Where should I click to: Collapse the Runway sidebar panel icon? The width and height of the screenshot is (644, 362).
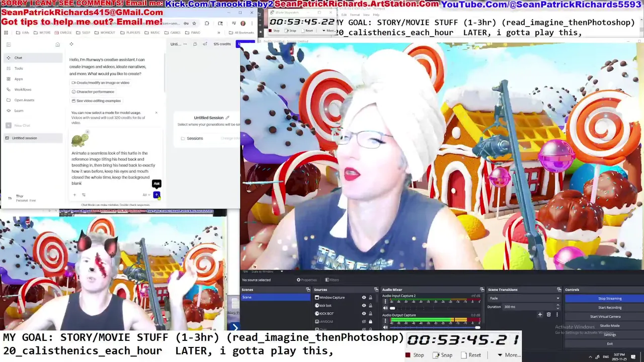(9, 44)
